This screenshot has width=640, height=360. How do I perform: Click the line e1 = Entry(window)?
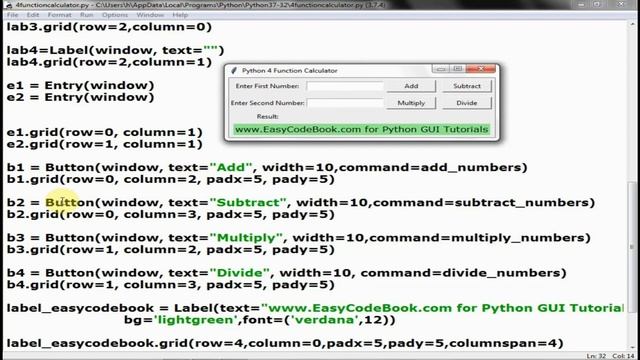pos(80,85)
